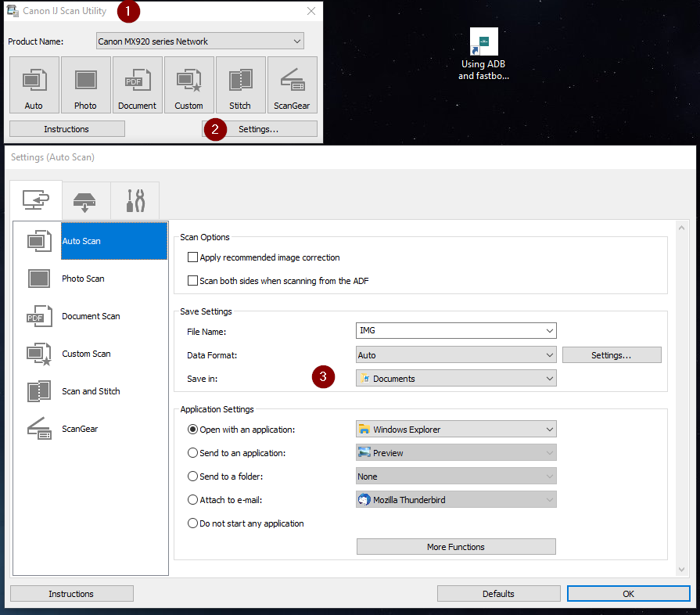Click the Canon IJ Scan Utility title icon
The height and width of the screenshot is (615, 700).
pyautogui.click(x=13, y=11)
